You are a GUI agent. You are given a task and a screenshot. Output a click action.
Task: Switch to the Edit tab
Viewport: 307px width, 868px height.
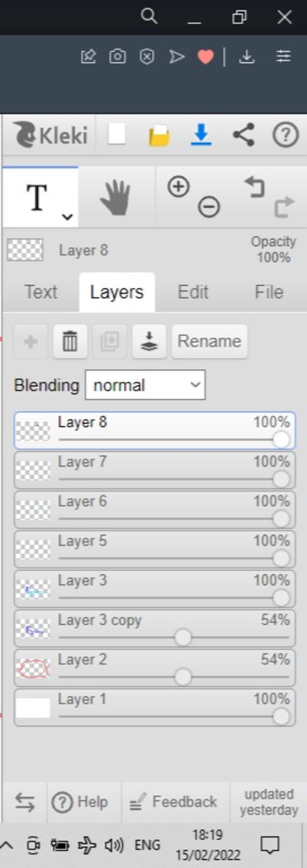click(193, 292)
